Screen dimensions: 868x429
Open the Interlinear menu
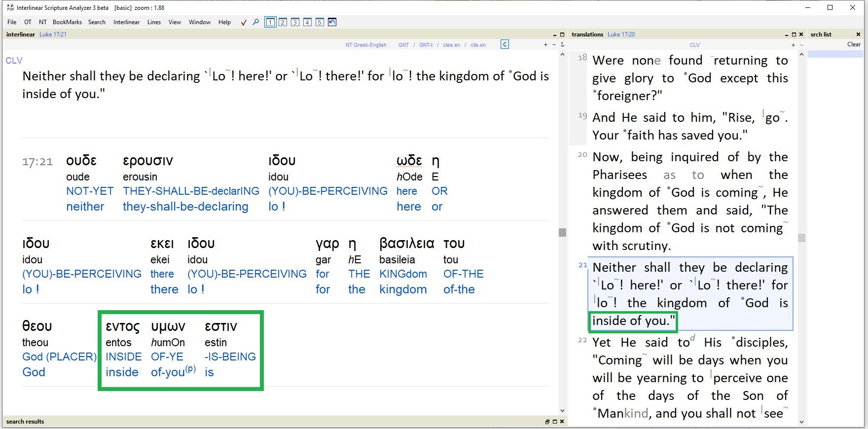126,22
